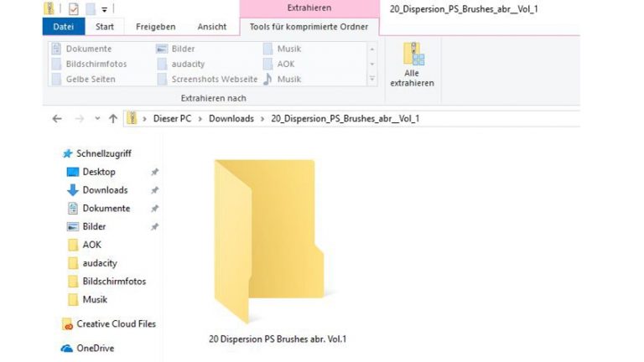Click the pin icon next to Dokumente
The height and width of the screenshot is (362, 644).
154,209
